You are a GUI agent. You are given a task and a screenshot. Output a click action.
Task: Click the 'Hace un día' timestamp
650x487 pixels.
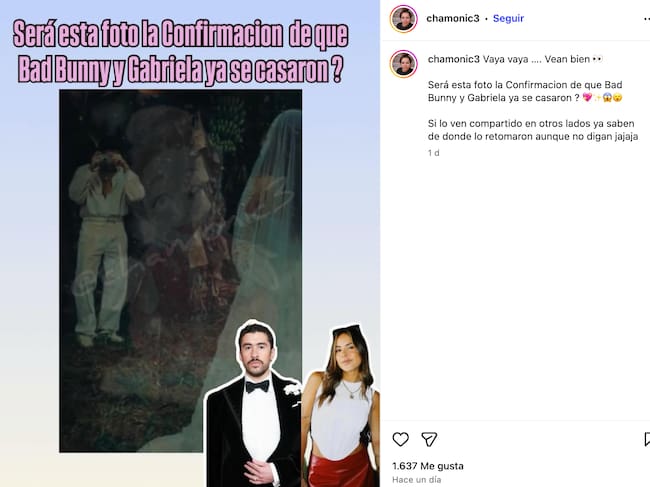417,480
